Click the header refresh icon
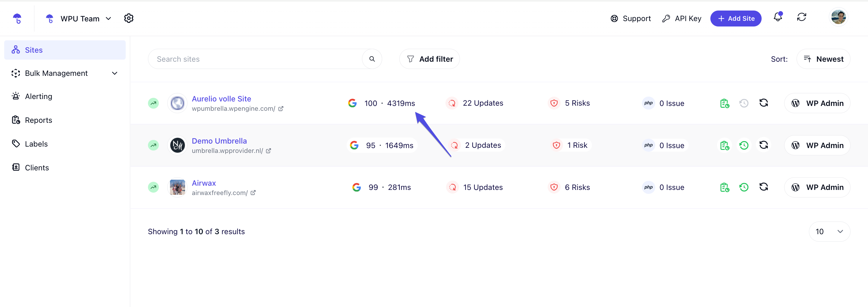Image resolution: width=868 pixels, height=307 pixels. coord(801,17)
